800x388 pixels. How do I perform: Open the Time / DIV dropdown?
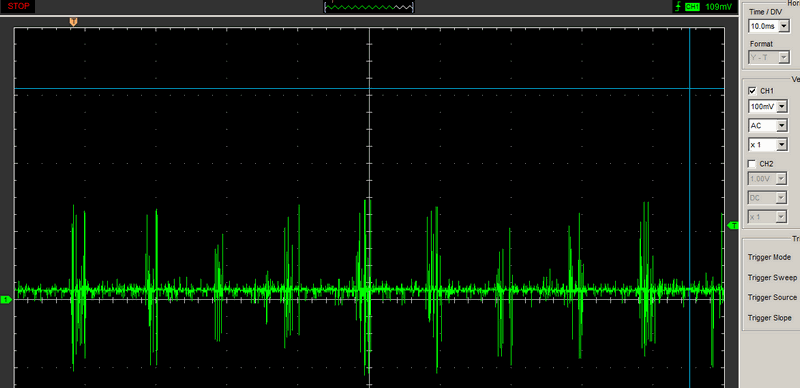[x=769, y=26]
